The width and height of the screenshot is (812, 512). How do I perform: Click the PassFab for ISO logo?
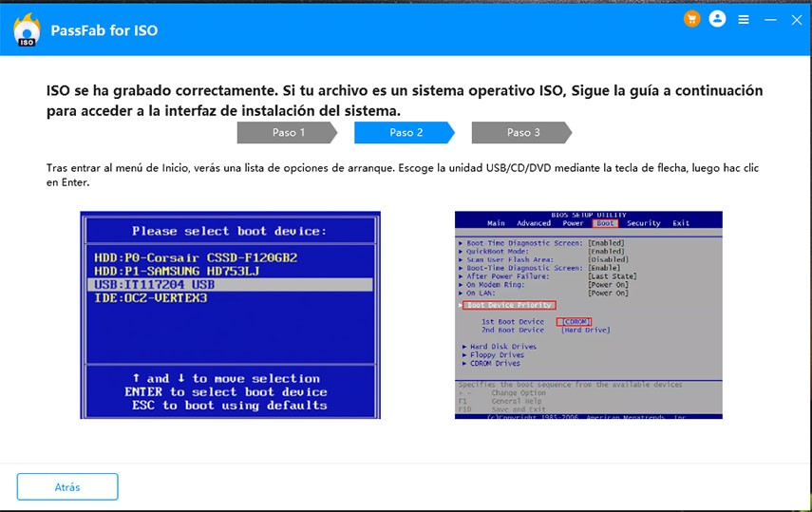[x=27, y=30]
